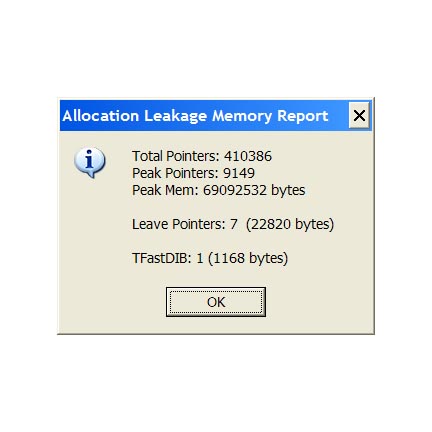
Task: Select the Peak Mem label
Action: (165, 190)
